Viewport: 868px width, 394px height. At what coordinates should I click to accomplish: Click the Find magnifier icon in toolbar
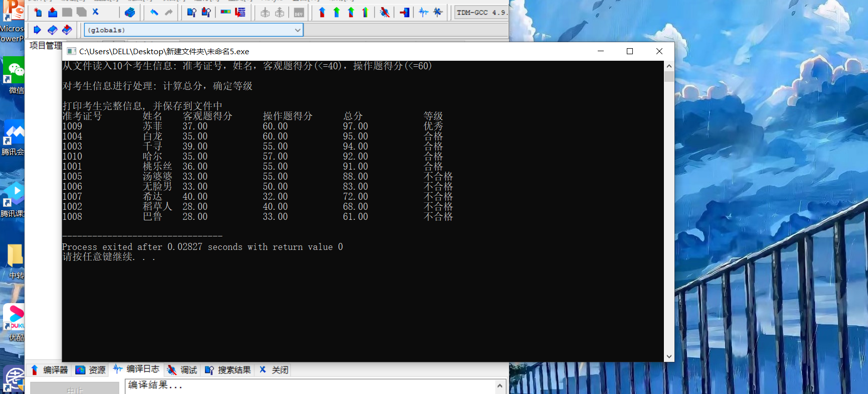192,13
